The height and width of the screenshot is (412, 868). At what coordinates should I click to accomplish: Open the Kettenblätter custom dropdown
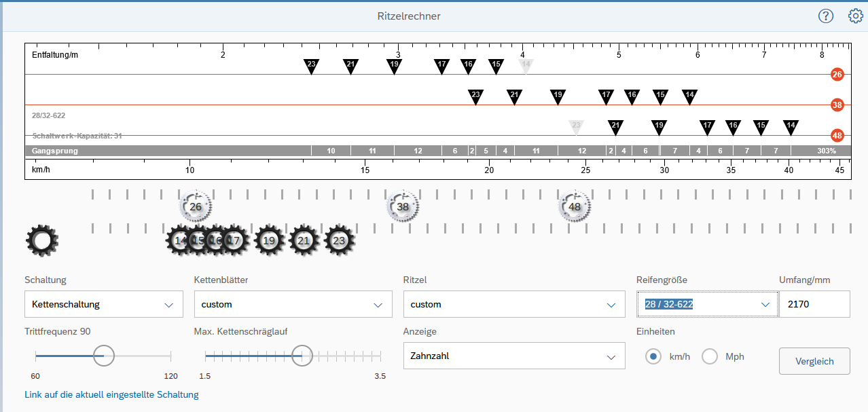point(293,304)
